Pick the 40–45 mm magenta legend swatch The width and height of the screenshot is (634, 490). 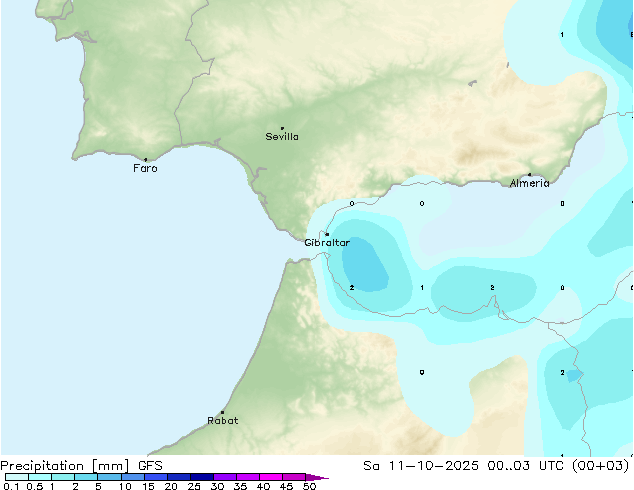271,477
